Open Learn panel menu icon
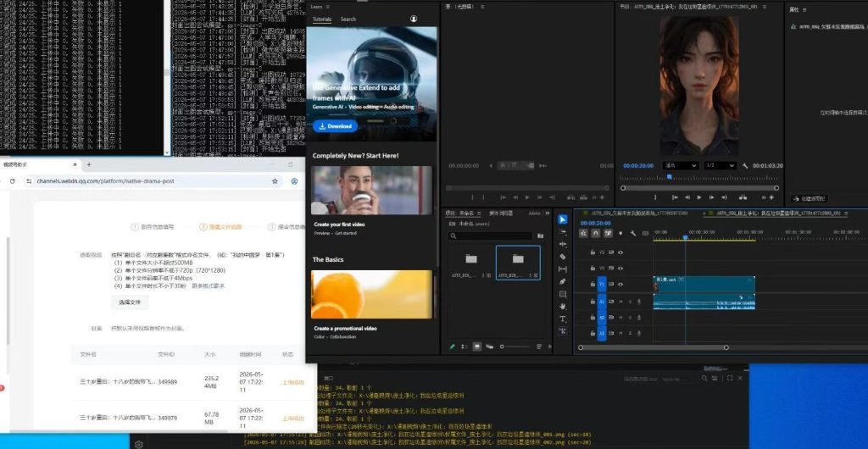The width and height of the screenshot is (868, 449). click(x=328, y=7)
